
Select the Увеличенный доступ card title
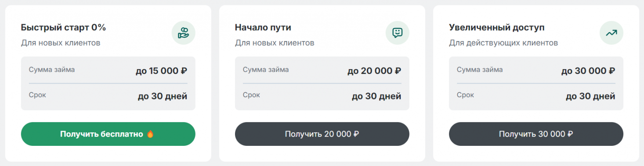point(497,28)
